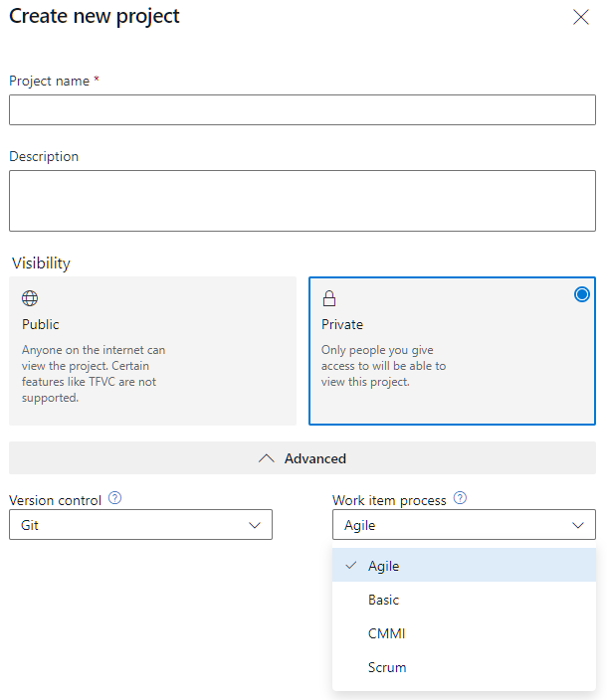Click the Advanced collapse chevron icon
Image resolution: width=607 pixels, height=700 pixels.
tap(267, 458)
